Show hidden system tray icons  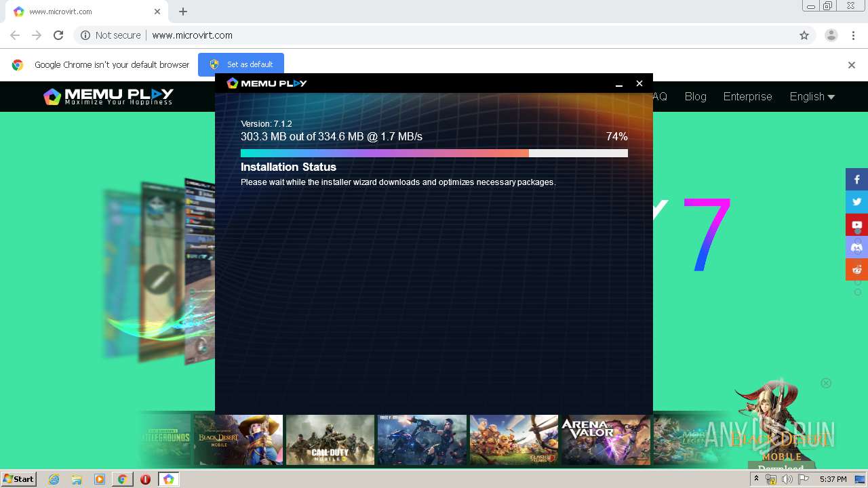pyautogui.click(x=756, y=479)
